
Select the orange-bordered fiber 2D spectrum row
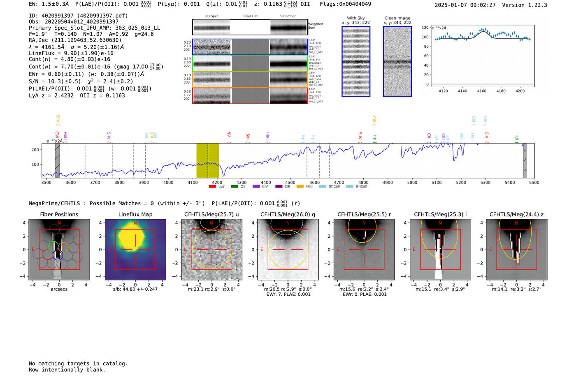(x=250, y=79)
